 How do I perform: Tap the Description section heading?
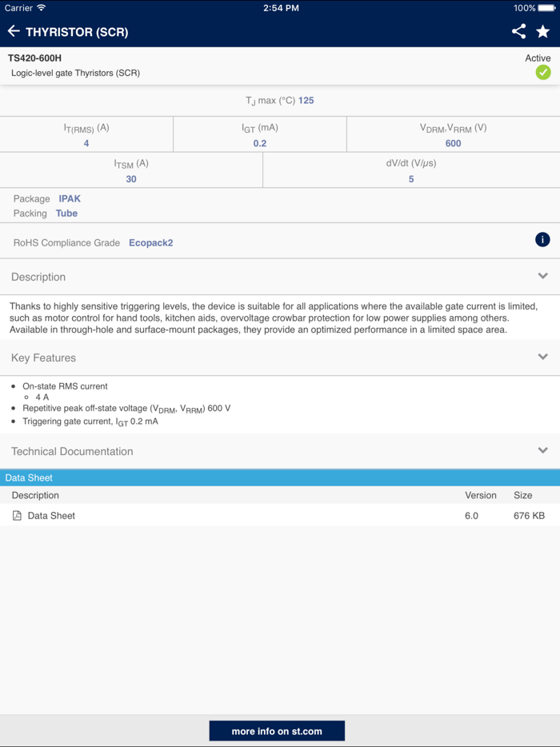pyautogui.click(x=38, y=277)
